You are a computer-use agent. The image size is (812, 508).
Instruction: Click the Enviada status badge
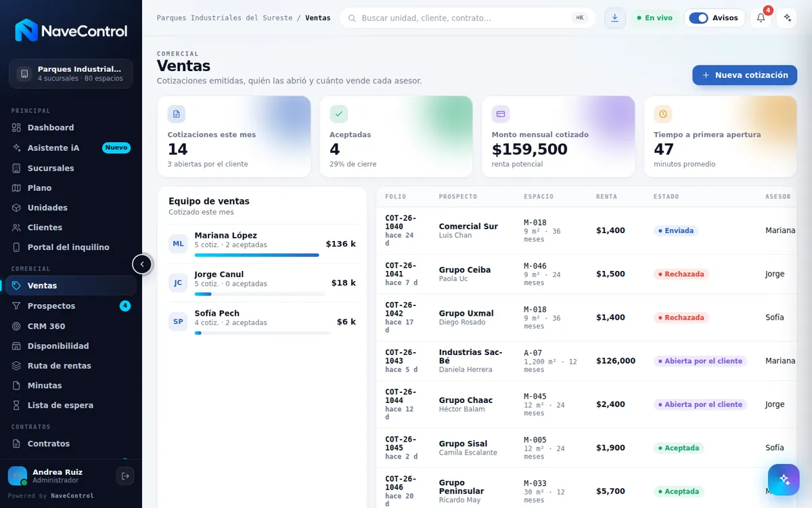[x=675, y=230]
